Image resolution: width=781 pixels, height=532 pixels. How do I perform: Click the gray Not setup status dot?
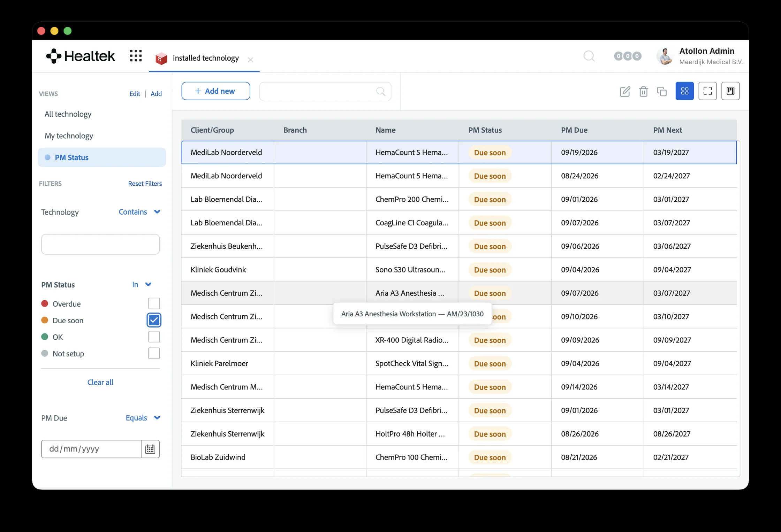point(45,353)
